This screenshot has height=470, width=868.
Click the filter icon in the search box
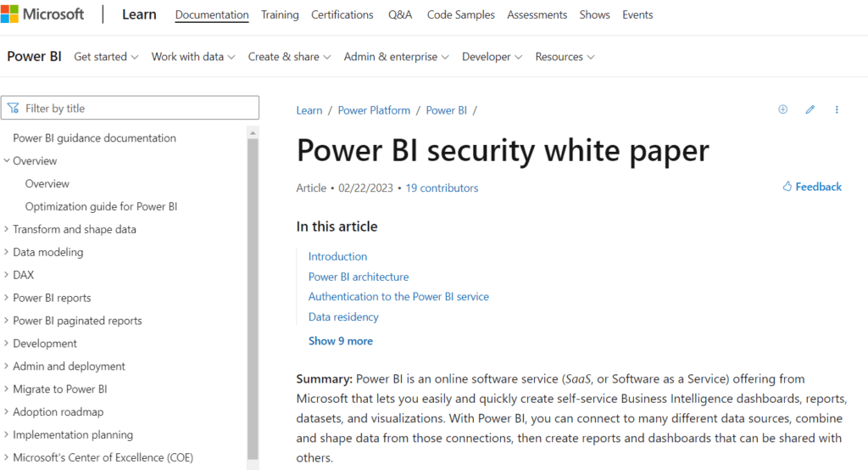click(x=14, y=109)
